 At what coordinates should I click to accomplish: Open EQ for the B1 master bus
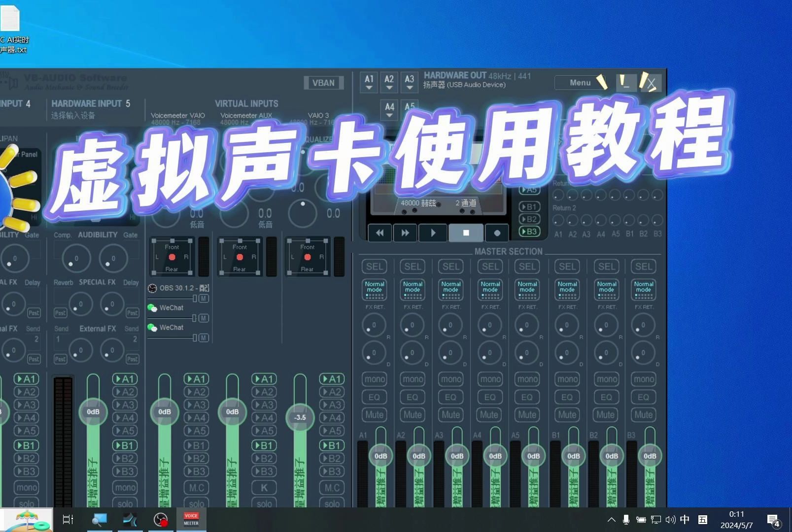(x=567, y=397)
